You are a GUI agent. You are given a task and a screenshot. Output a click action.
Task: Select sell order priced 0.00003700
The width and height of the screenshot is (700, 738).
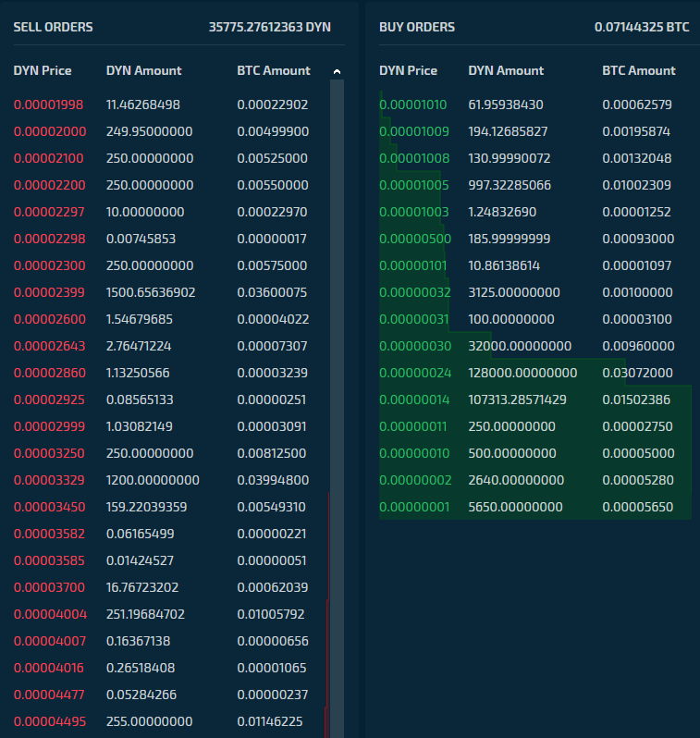[x=171, y=587]
